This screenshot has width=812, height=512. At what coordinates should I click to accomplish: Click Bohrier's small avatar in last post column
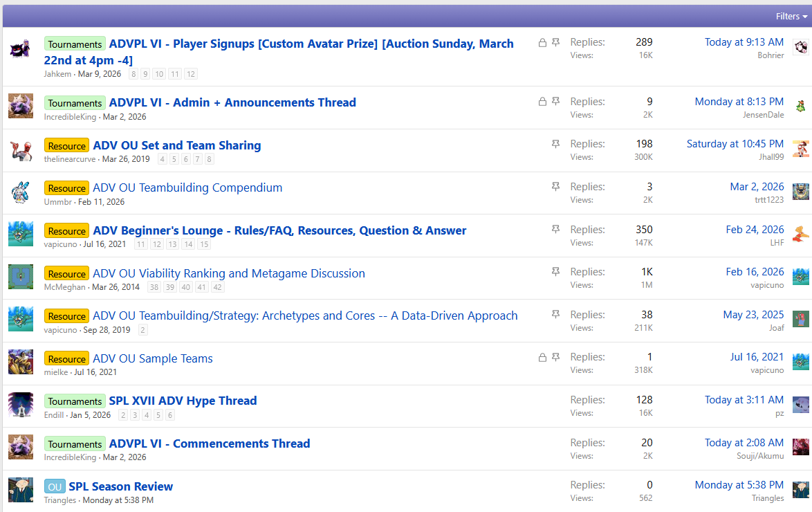pyautogui.click(x=800, y=48)
